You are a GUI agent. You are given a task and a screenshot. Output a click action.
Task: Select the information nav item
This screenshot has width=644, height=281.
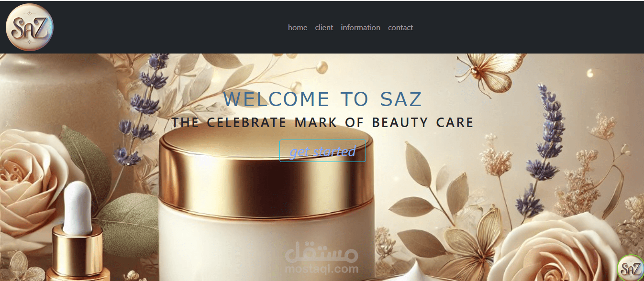[x=360, y=28]
